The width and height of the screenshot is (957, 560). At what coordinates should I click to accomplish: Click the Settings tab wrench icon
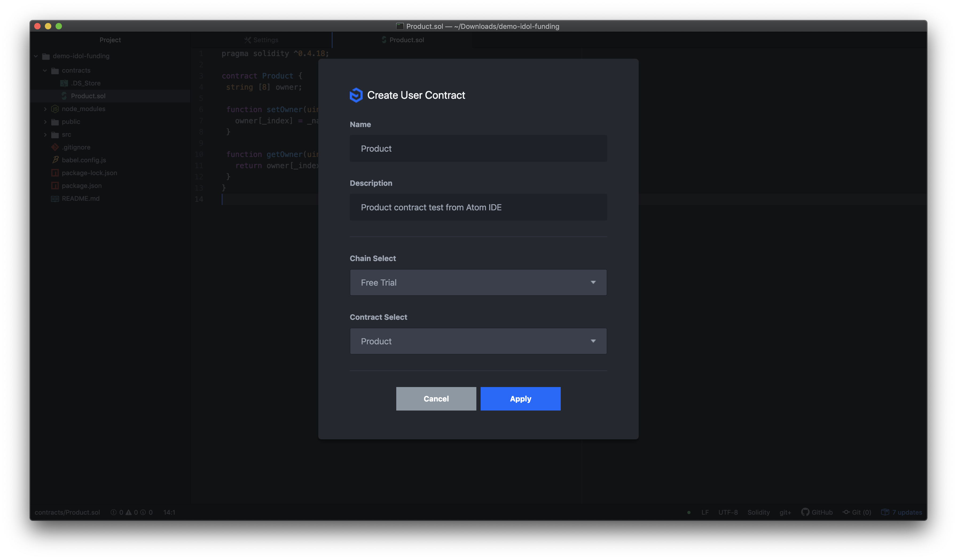point(248,40)
